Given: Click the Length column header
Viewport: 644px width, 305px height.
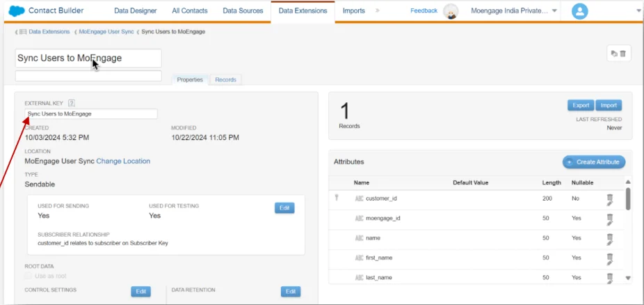Looking at the screenshot, I should pyautogui.click(x=552, y=182).
